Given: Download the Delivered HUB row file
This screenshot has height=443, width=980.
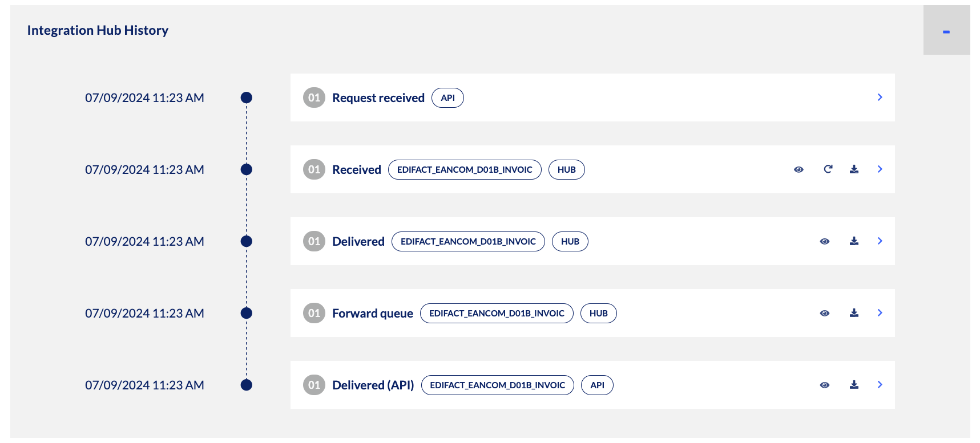Looking at the screenshot, I should pyautogui.click(x=854, y=241).
